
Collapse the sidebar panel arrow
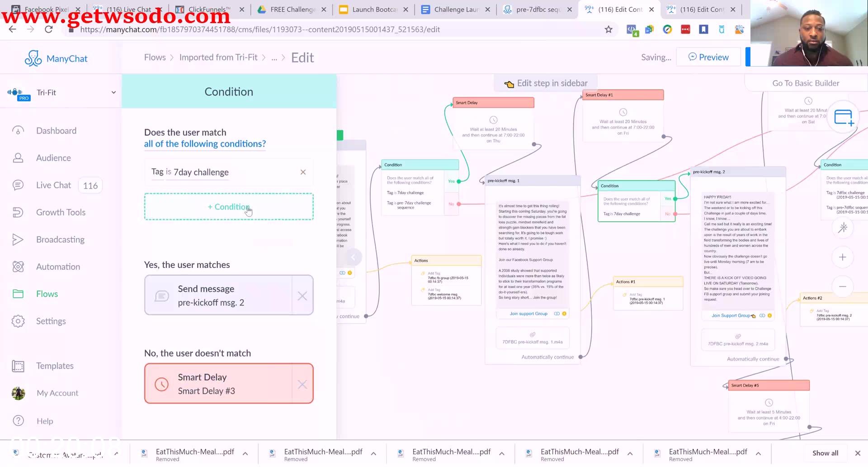[x=354, y=257]
